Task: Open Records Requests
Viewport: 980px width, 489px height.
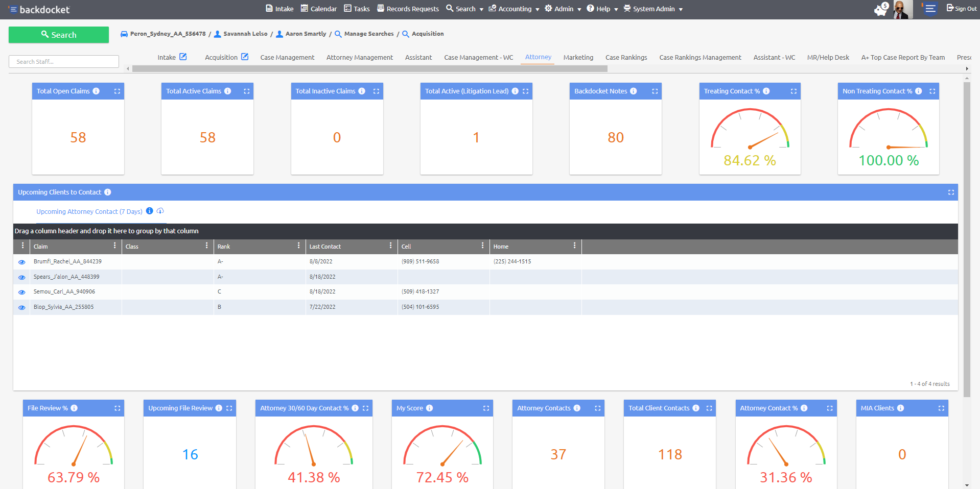Action: (408, 9)
